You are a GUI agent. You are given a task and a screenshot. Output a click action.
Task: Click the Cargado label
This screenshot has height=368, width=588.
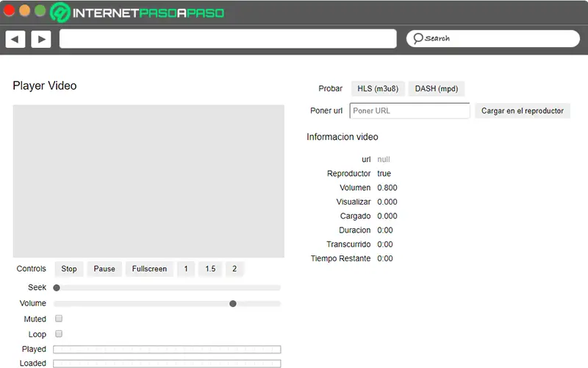pyautogui.click(x=355, y=216)
